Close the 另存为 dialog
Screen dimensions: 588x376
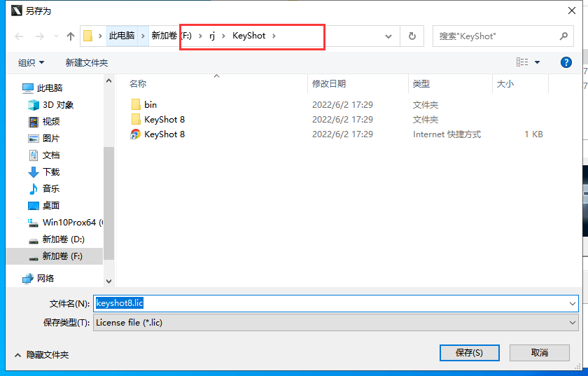pyautogui.click(x=571, y=11)
